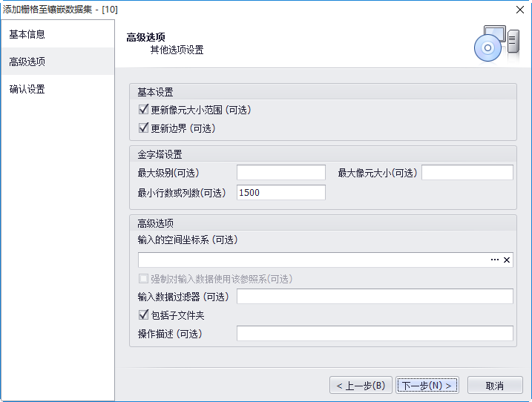Click the 最小行数或列数 field showing 1500

point(280,193)
